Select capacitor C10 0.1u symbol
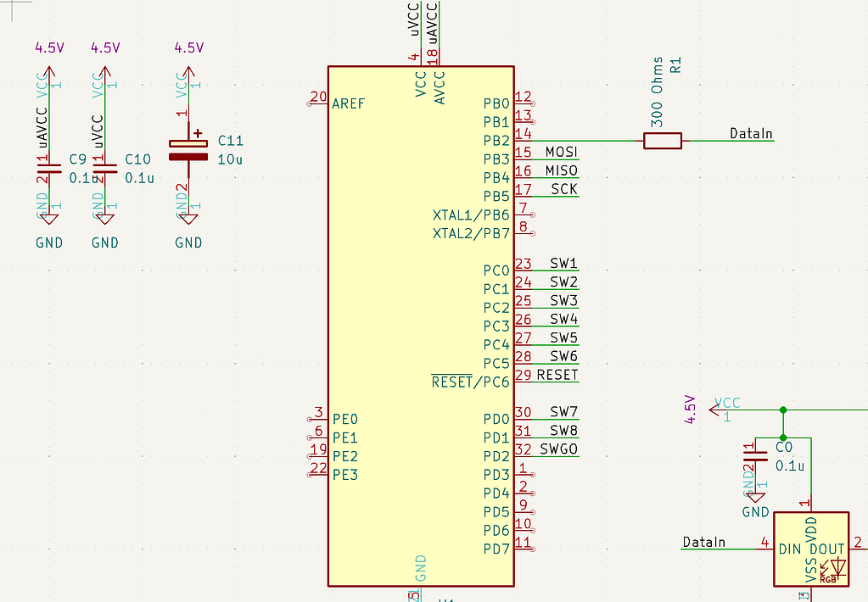 [104, 170]
